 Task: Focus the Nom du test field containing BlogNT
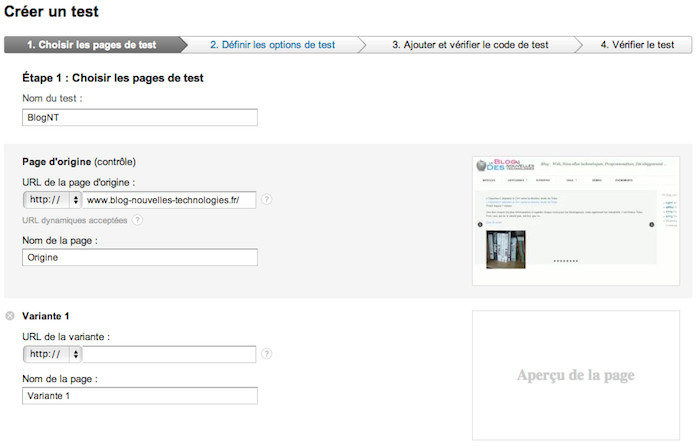pyautogui.click(x=139, y=118)
